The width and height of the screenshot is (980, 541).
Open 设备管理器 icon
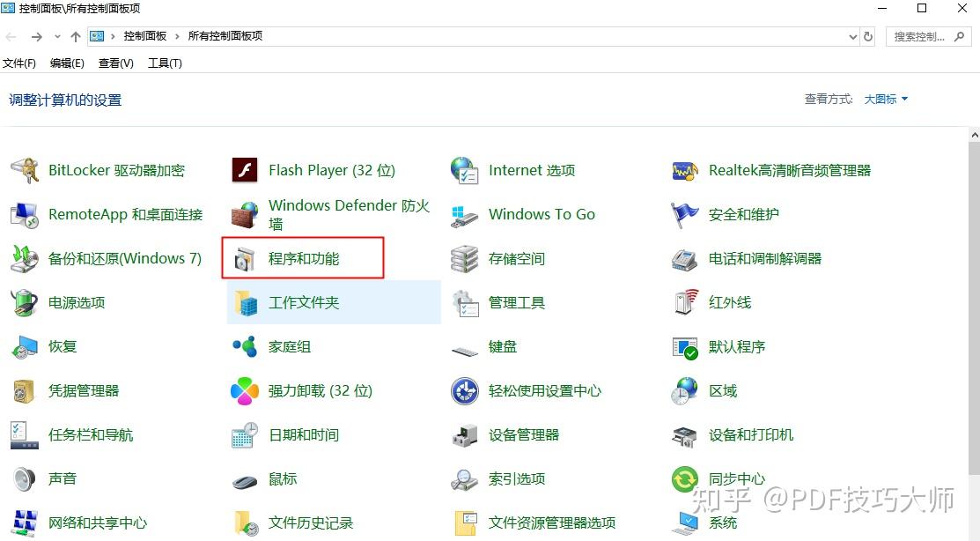(464, 436)
